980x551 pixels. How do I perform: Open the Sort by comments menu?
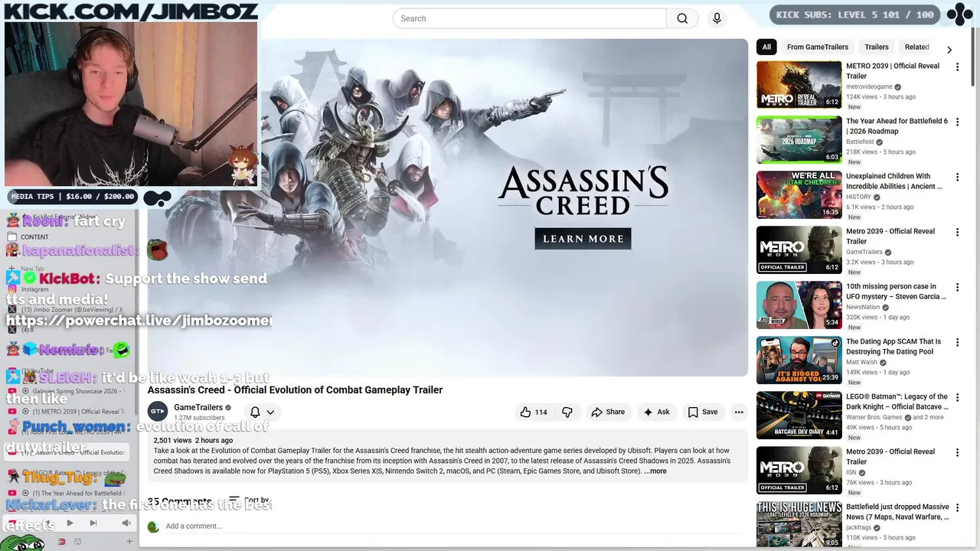(x=249, y=500)
